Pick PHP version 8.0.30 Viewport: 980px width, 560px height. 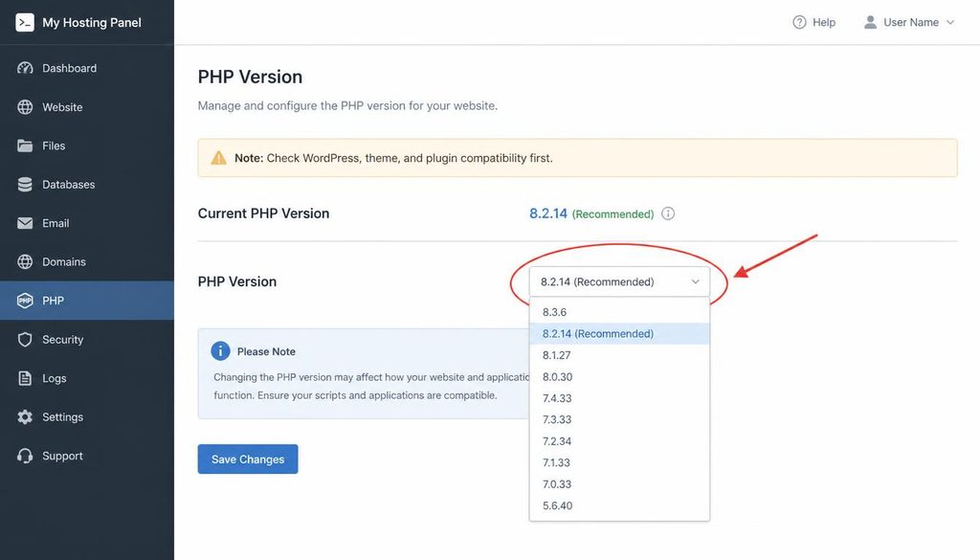(619, 377)
